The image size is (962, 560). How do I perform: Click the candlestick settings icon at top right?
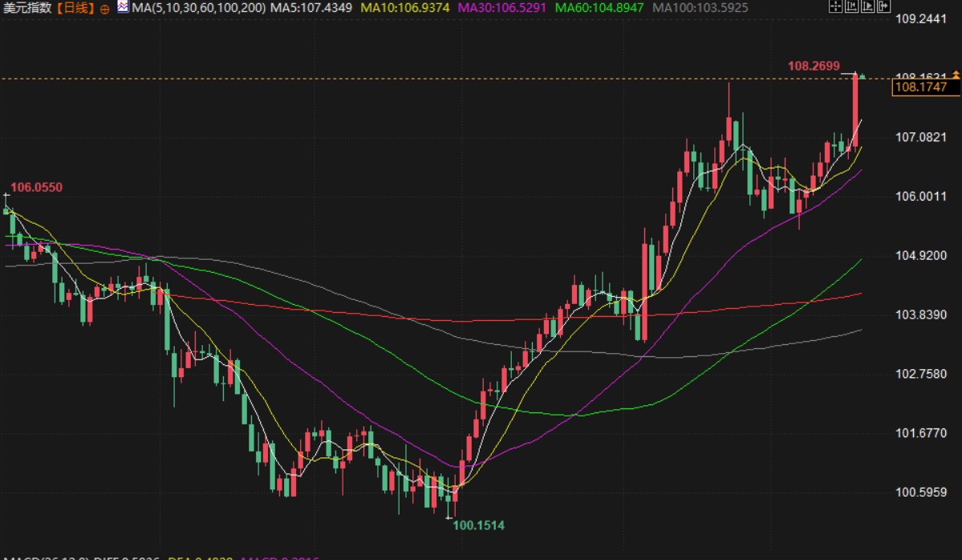850,7
